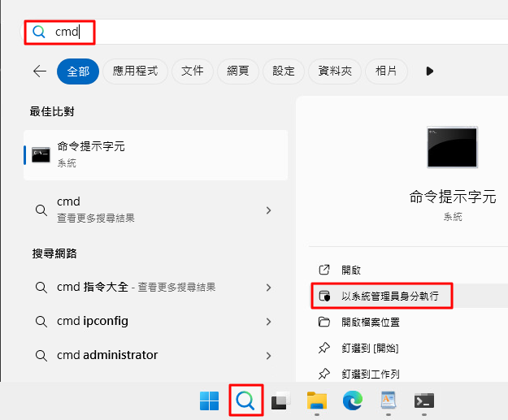508x420 pixels.
Task: Click the search icon beside cmd administrator
Action: pyautogui.click(x=41, y=356)
